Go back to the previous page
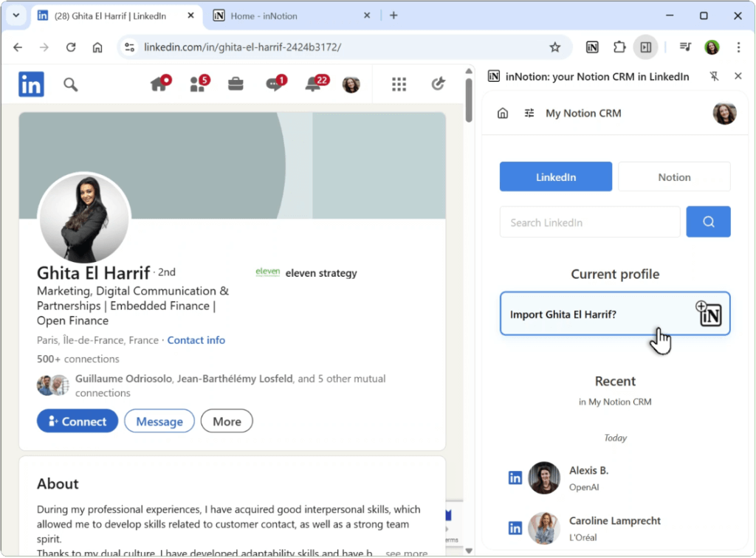The height and width of the screenshot is (558, 756). [18, 47]
